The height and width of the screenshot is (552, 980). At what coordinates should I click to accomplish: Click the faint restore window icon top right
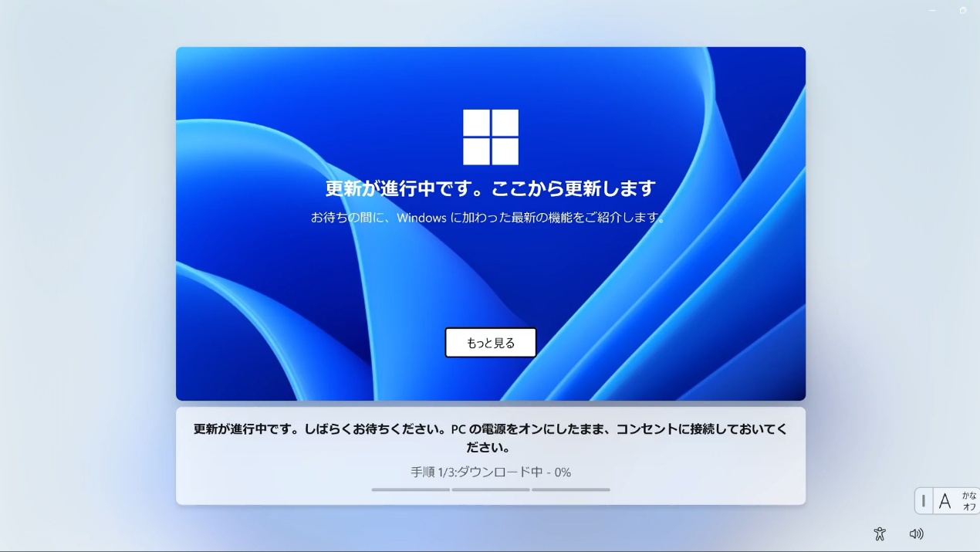coord(963,10)
